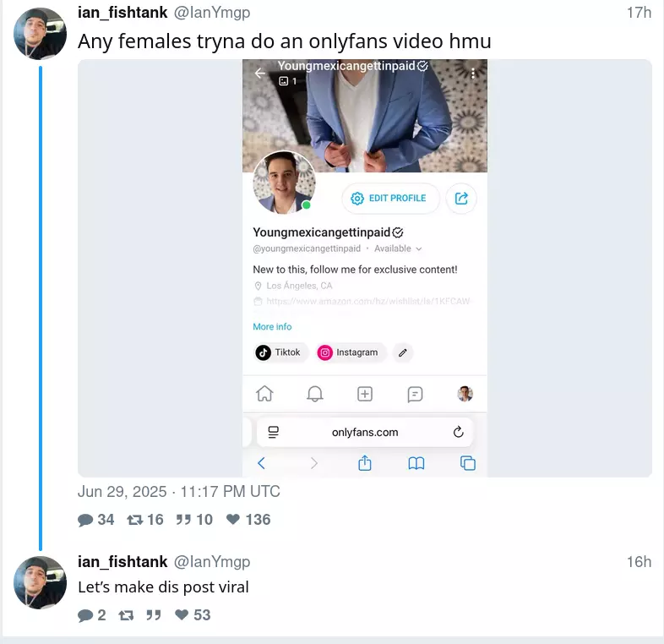
Task: Click the 17h time link on first post
Action: (x=639, y=13)
